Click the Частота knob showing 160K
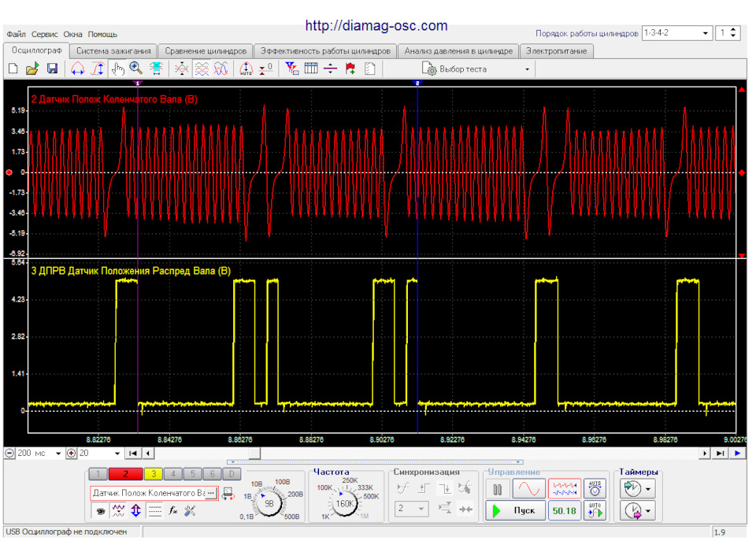This screenshot has width=756, height=541. tap(344, 503)
